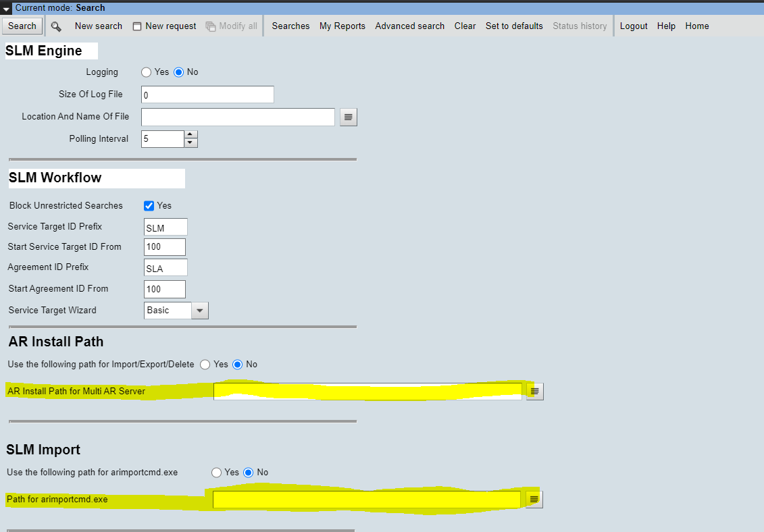The height and width of the screenshot is (532, 764).
Task: Click the list icon next to AR Install Path field
Action: pos(534,391)
